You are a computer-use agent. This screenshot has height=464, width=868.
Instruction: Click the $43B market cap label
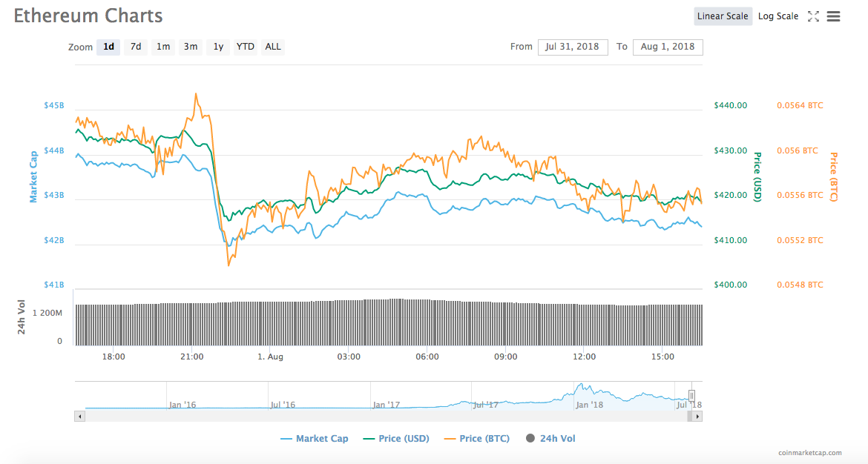click(x=53, y=195)
